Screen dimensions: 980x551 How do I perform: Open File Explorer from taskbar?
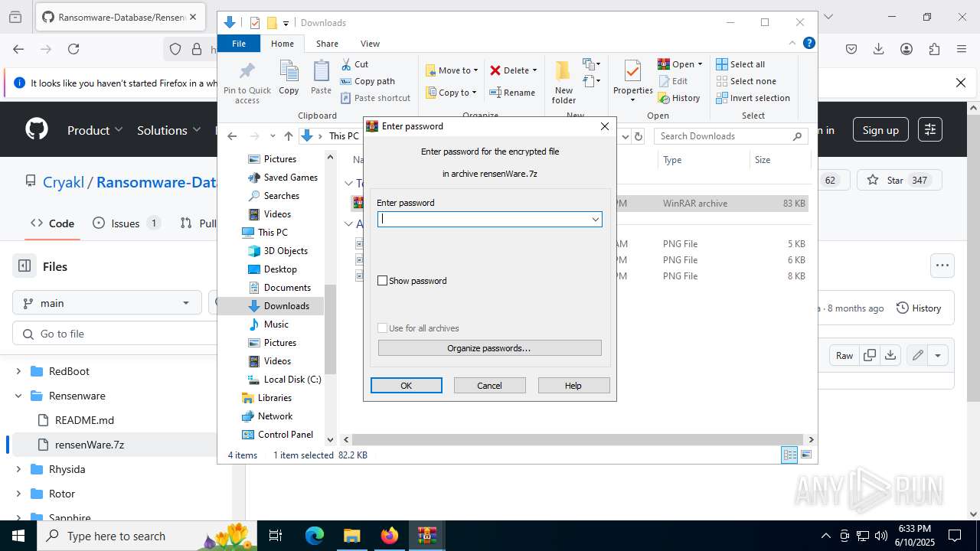[351, 536]
